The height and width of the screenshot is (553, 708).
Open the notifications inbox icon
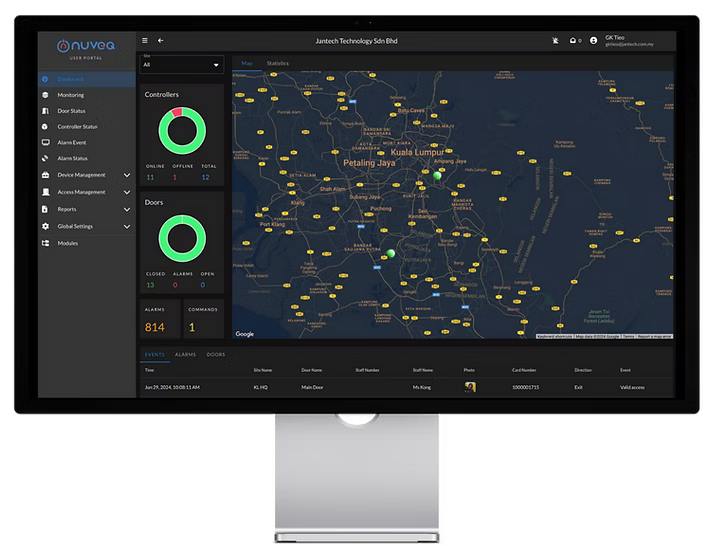573,41
